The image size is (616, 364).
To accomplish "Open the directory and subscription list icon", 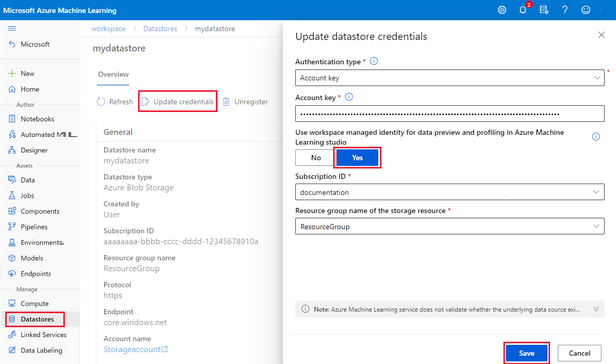I will pyautogui.click(x=544, y=10).
